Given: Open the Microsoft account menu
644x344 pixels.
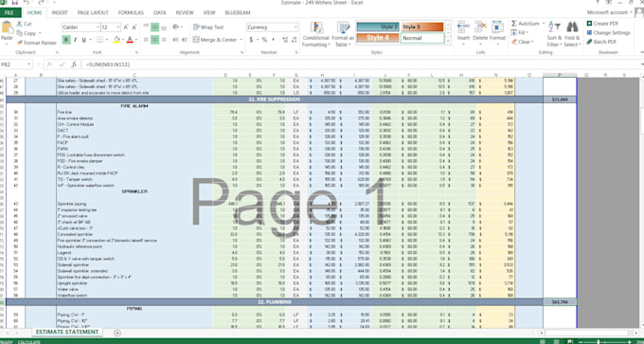Looking at the screenshot, I should (610, 12).
